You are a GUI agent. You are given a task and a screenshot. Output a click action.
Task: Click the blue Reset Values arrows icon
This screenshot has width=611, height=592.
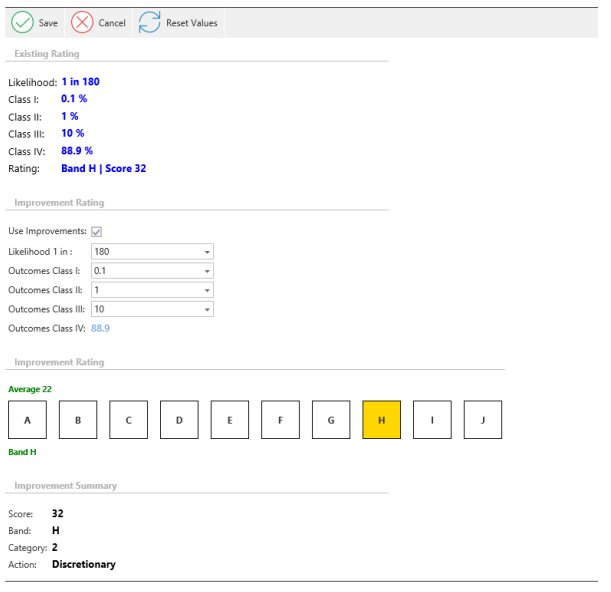point(150,23)
